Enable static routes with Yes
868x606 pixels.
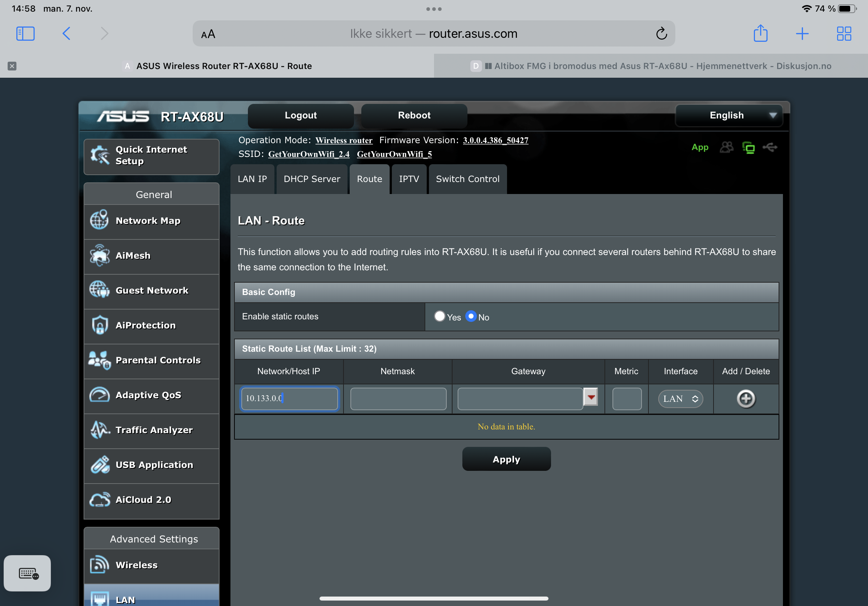coord(439,316)
